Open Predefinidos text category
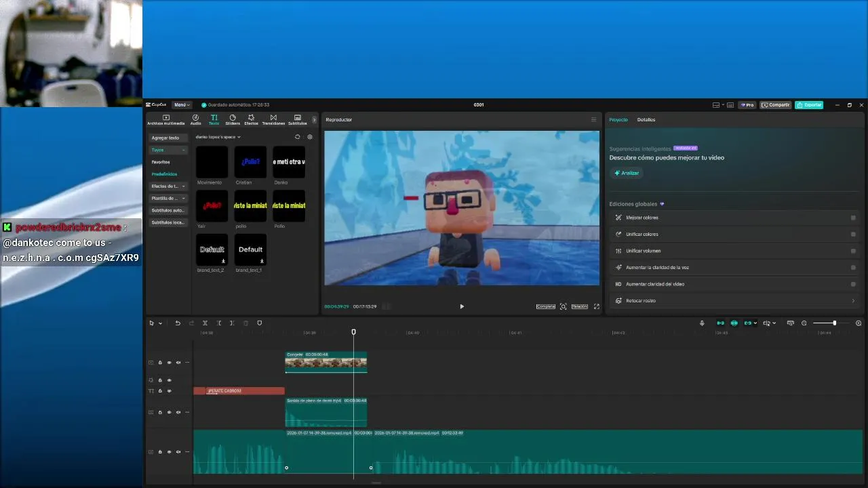 [x=164, y=174]
